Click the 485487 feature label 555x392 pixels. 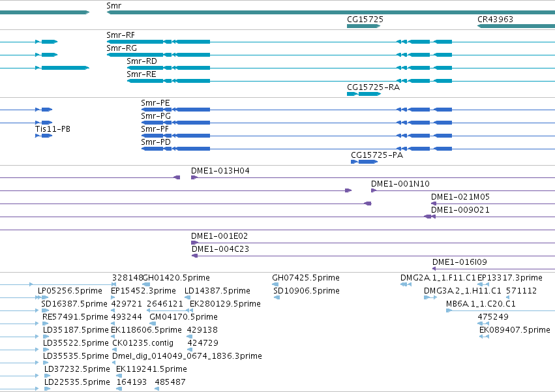[x=170, y=383]
